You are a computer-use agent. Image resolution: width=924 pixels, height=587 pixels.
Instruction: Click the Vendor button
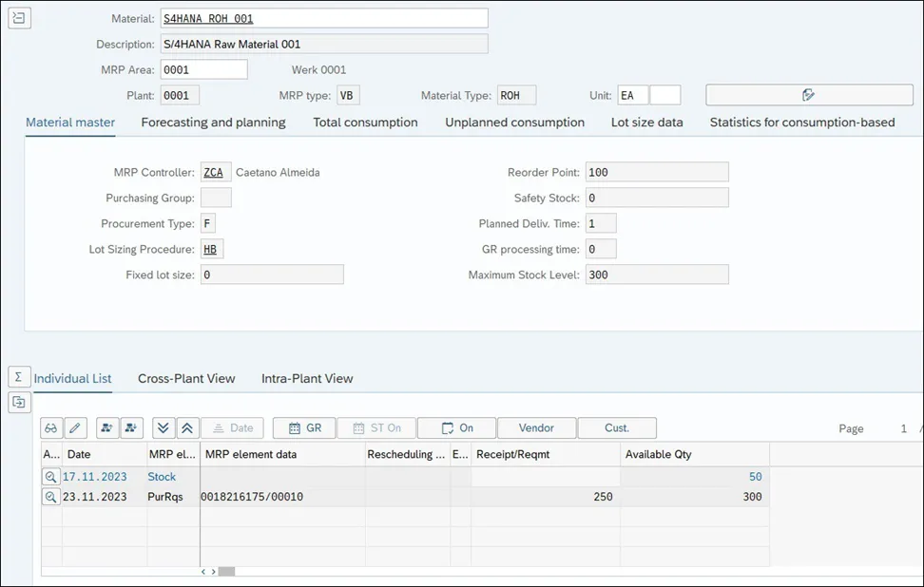pyautogui.click(x=536, y=428)
